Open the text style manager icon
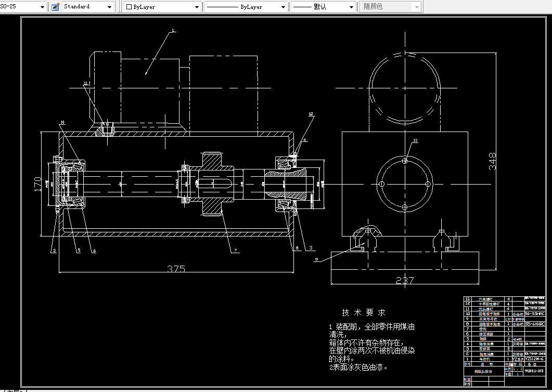 click(55, 7)
